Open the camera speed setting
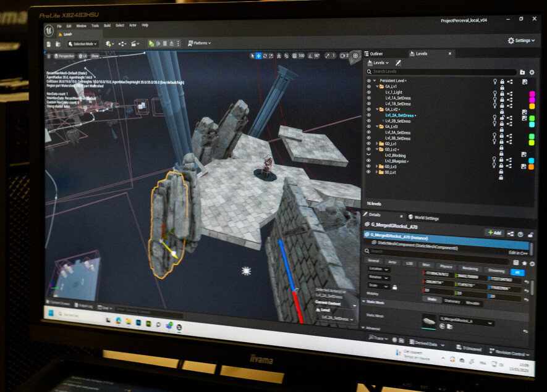 pyautogui.click(x=344, y=56)
